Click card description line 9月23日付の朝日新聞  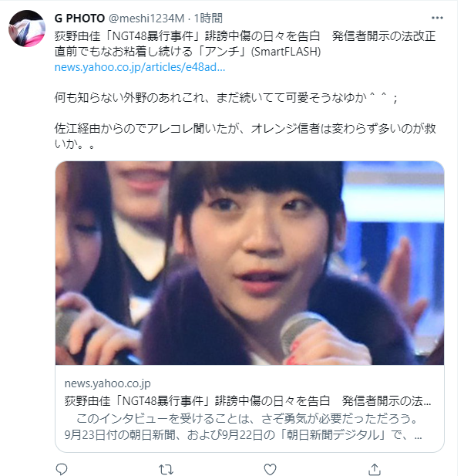243,435
